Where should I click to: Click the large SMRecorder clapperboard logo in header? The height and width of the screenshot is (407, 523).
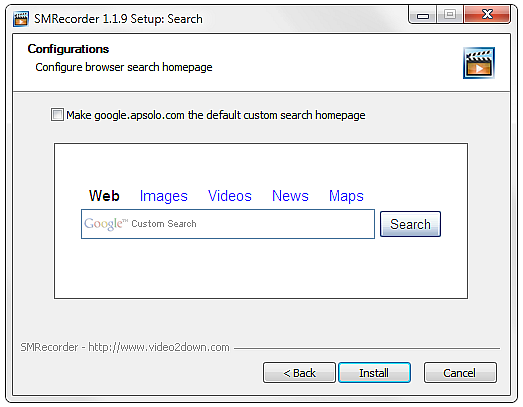pos(479,63)
